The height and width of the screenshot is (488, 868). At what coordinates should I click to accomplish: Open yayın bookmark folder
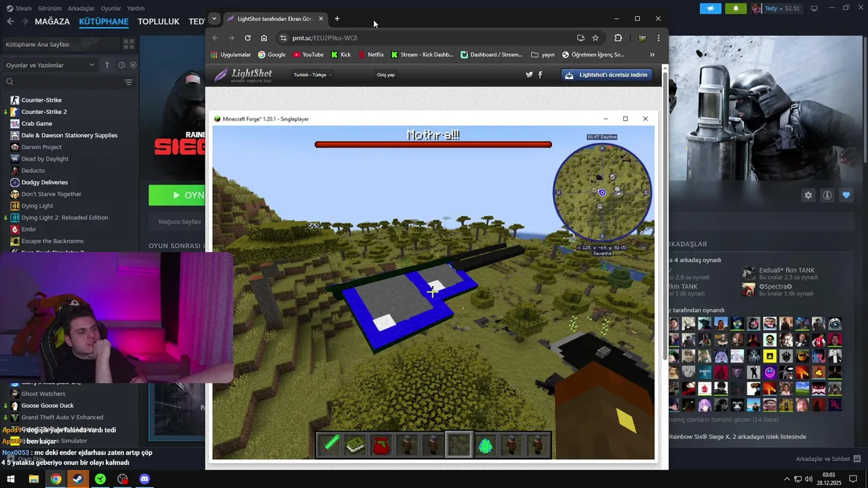pos(543,54)
